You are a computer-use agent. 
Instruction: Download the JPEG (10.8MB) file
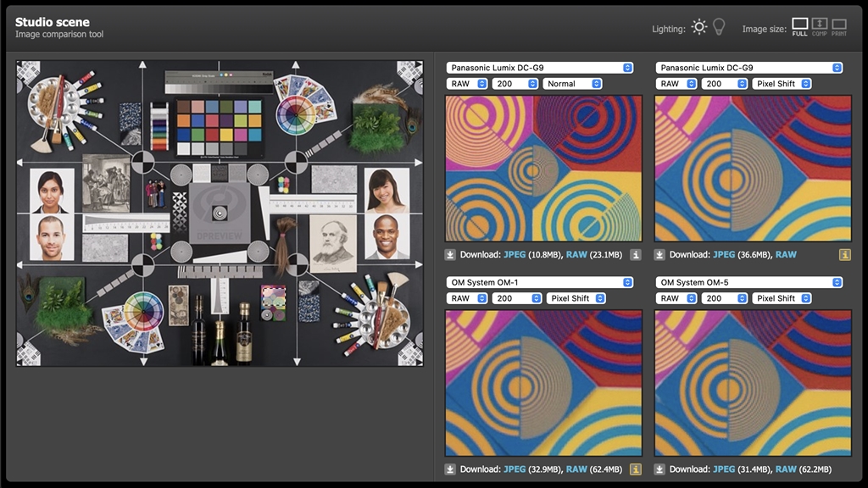(x=515, y=254)
